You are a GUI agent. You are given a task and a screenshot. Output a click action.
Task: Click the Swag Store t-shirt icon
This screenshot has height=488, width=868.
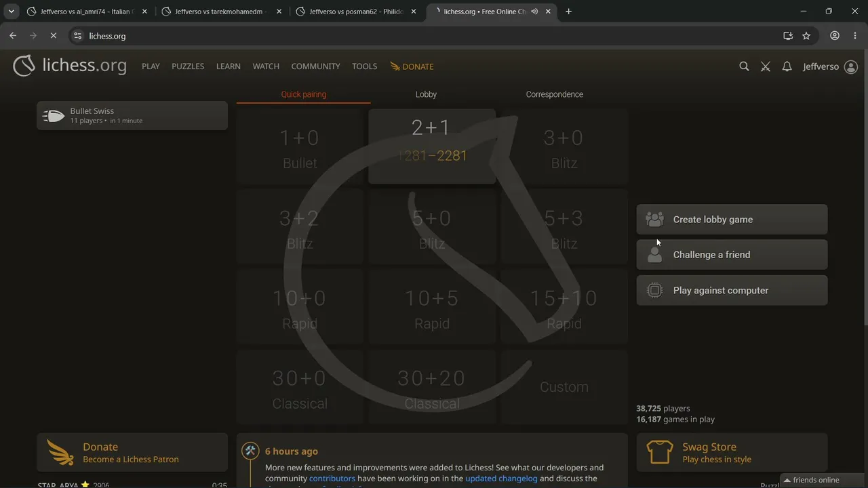[660, 452]
